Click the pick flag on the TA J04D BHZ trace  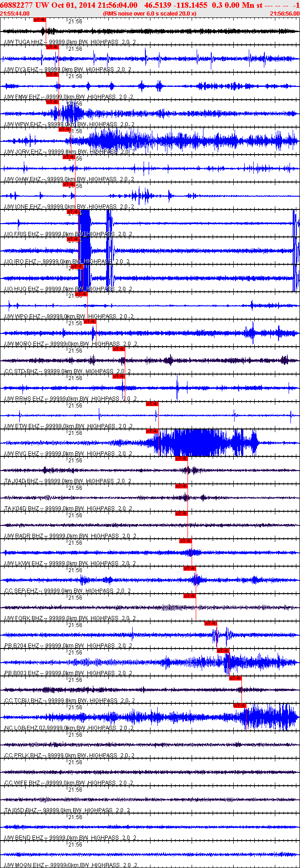181,459
